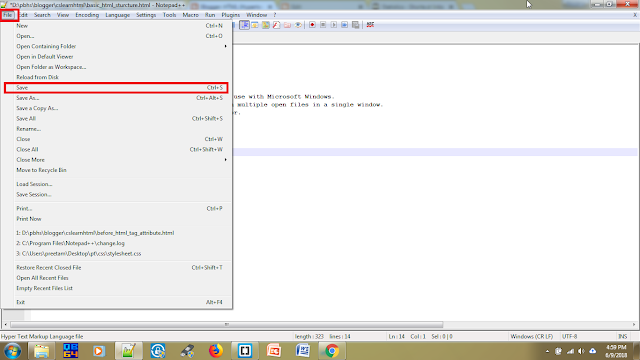The image size is (640, 360).
Task: Click Save in the File menu
Action: [x=116, y=88]
